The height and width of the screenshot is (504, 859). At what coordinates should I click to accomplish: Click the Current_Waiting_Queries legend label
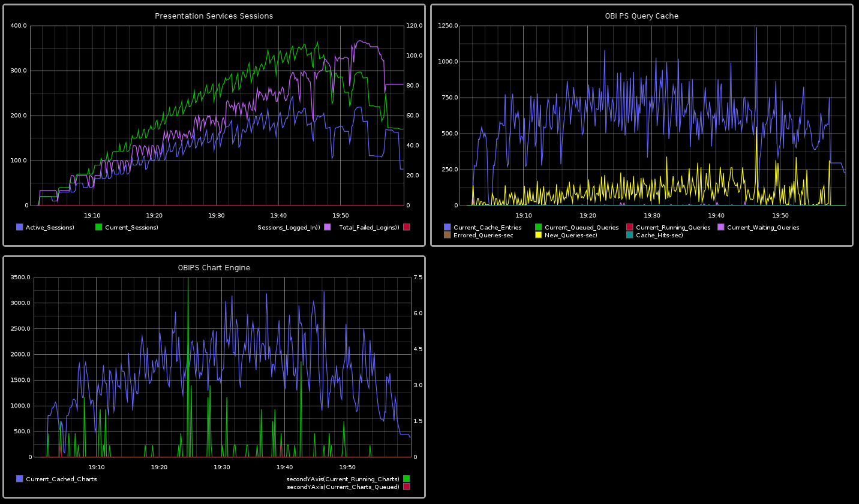click(x=763, y=228)
